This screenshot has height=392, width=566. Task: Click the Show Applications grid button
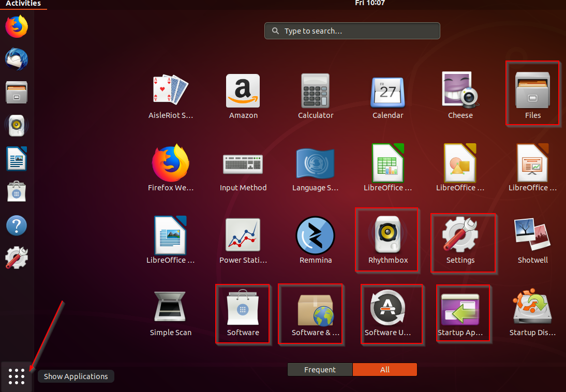click(16, 376)
